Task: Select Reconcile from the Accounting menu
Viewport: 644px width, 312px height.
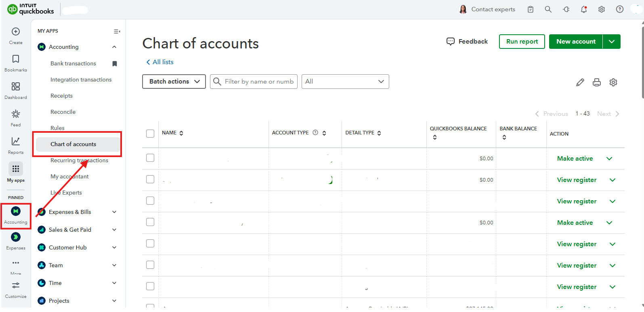Action: click(x=63, y=112)
